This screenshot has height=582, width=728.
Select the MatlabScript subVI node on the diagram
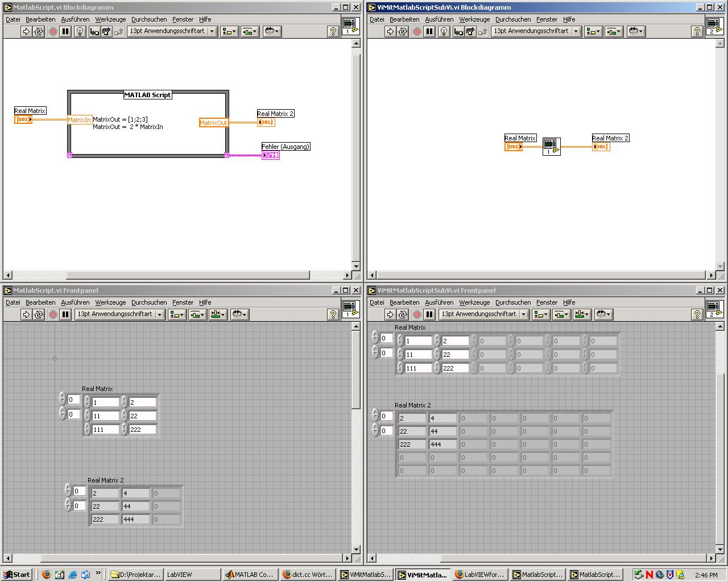coord(551,146)
